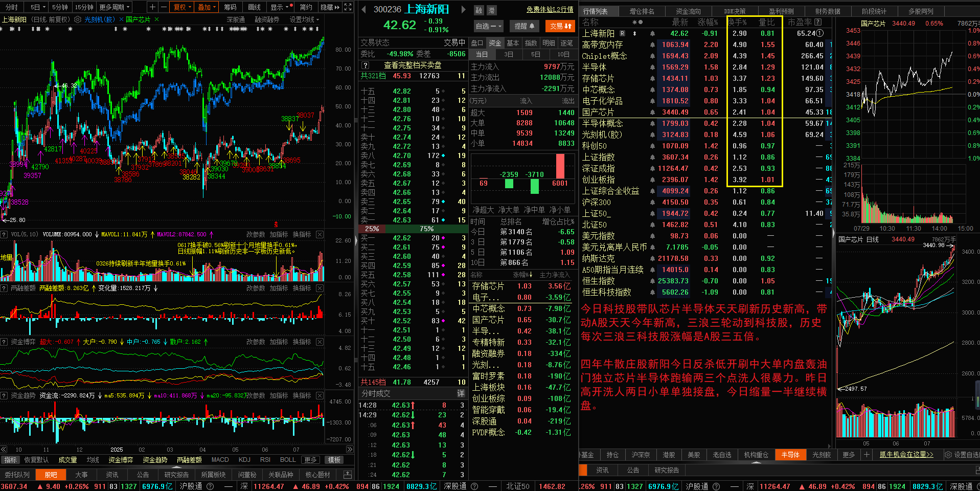980x491 pixels.
Task: Toggle 成交量 indicator
Action: (x=67, y=460)
